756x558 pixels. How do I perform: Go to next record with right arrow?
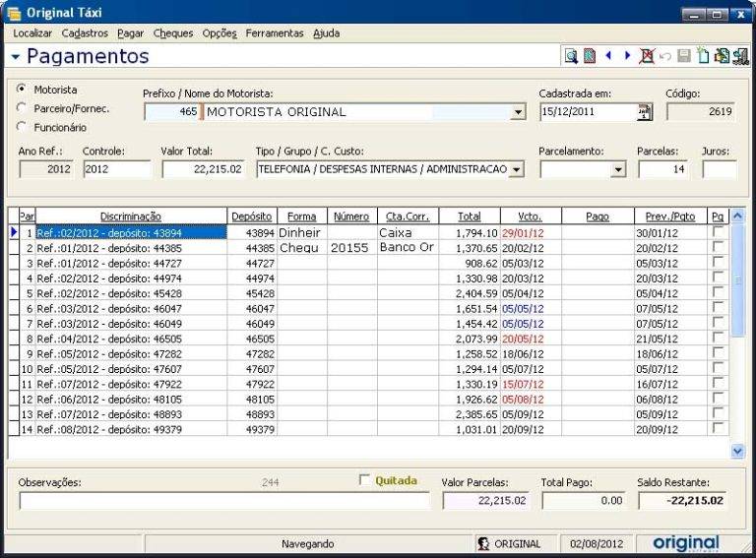pyautogui.click(x=627, y=57)
